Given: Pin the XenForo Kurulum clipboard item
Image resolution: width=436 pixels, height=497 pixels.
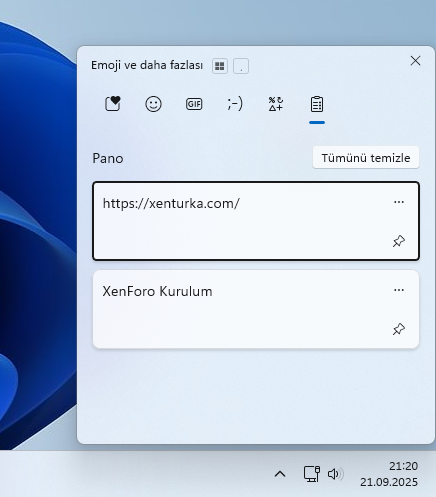Looking at the screenshot, I should (x=399, y=329).
